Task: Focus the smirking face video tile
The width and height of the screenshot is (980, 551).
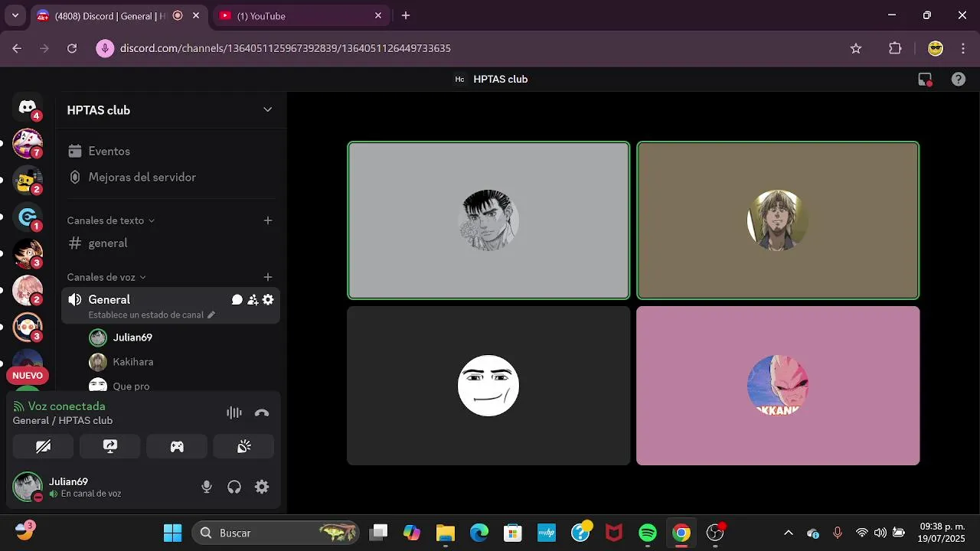Action: (488, 386)
